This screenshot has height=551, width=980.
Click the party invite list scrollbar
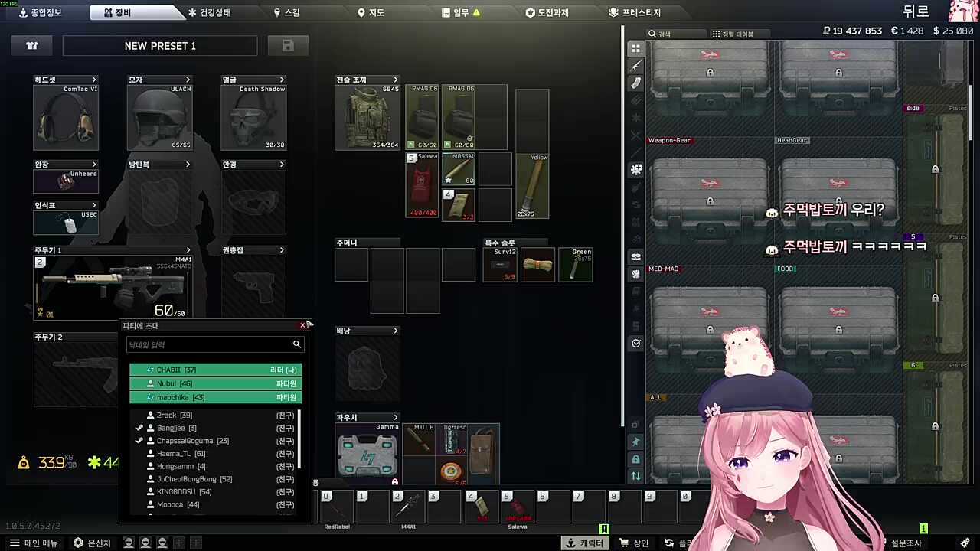299,440
